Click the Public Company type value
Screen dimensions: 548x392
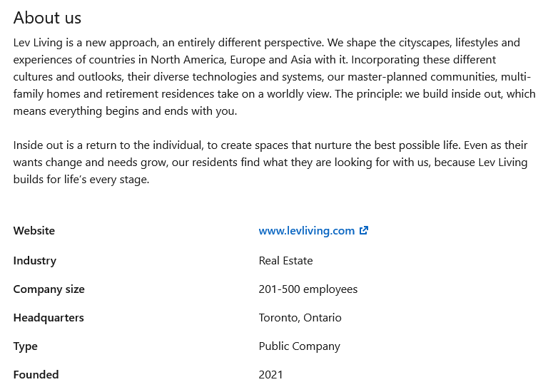[299, 346]
